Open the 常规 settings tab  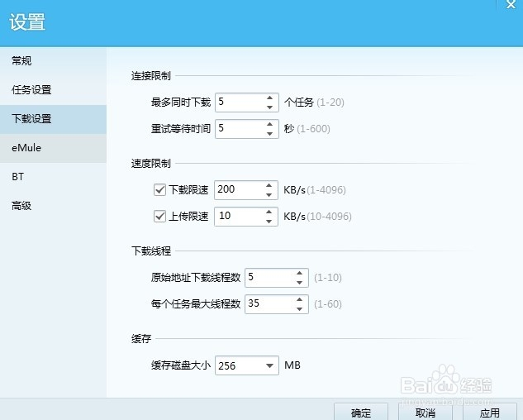click(53, 60)
